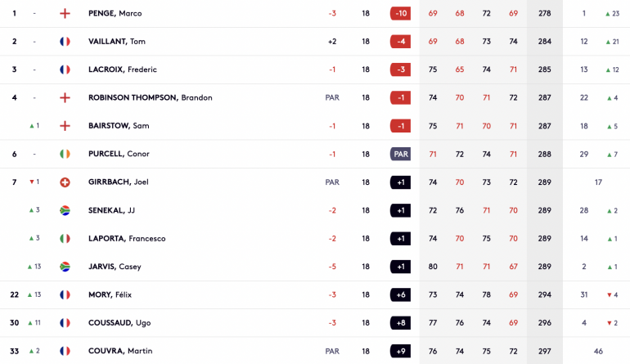Click red down arrow beside Girrbach position
The height and width of the screenshot is (364, 630).
point(32,182)
